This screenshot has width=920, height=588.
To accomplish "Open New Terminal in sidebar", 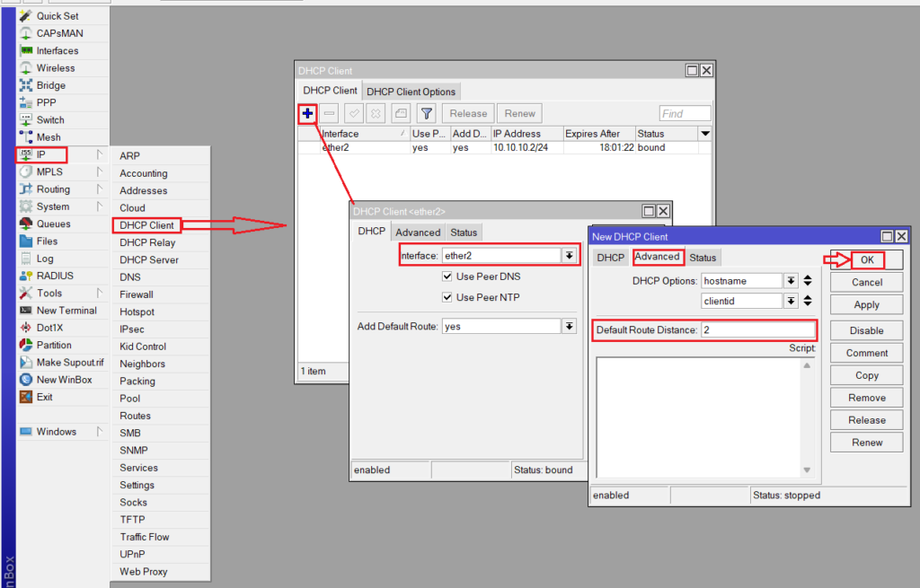I will pyautogui.click(x=66, y=311).
